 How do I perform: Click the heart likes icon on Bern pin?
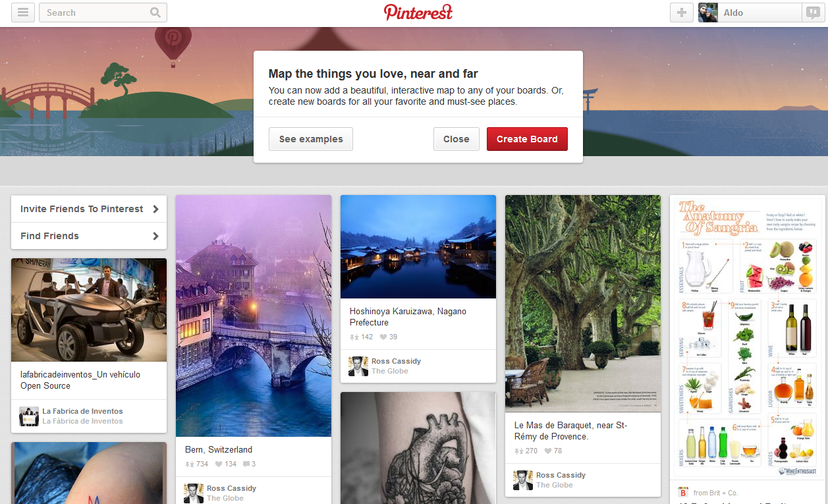[x=218, y=464]
